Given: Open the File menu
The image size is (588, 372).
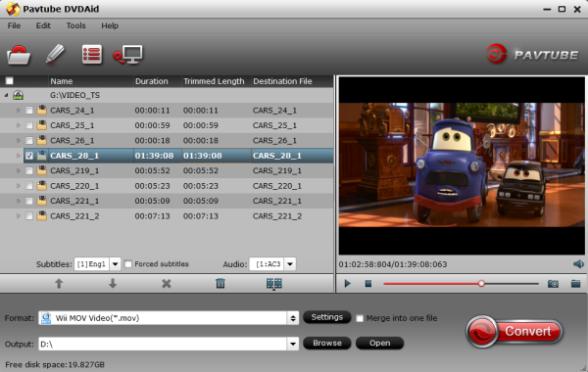Looking at the screenshot, I should (14, 25).
